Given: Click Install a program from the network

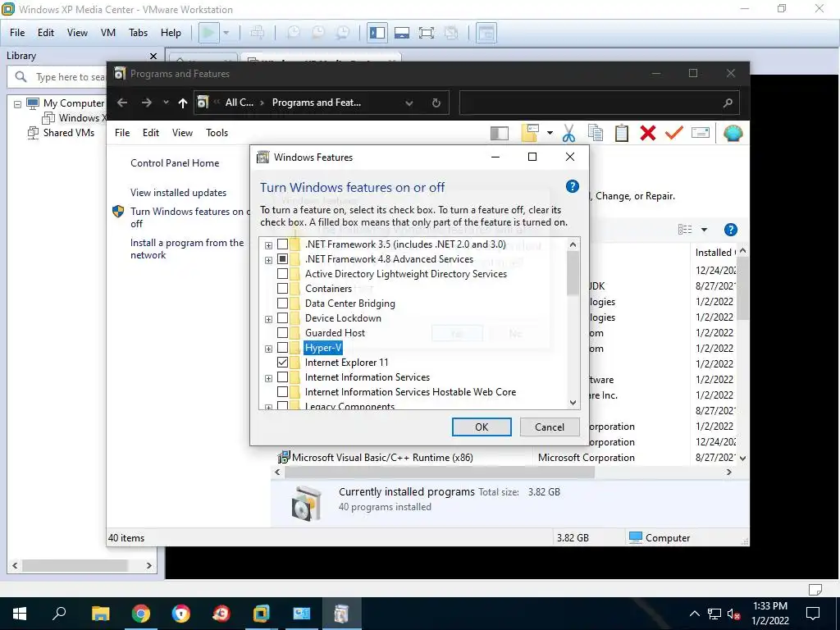Looking at the screenshot, I should tap(187, 249).
